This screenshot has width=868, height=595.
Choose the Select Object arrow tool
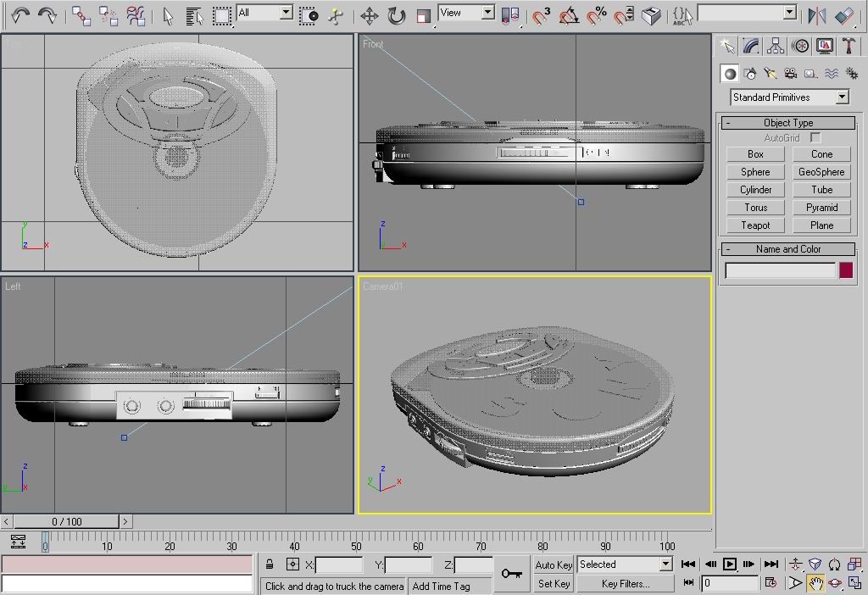[x=169, y=15]
